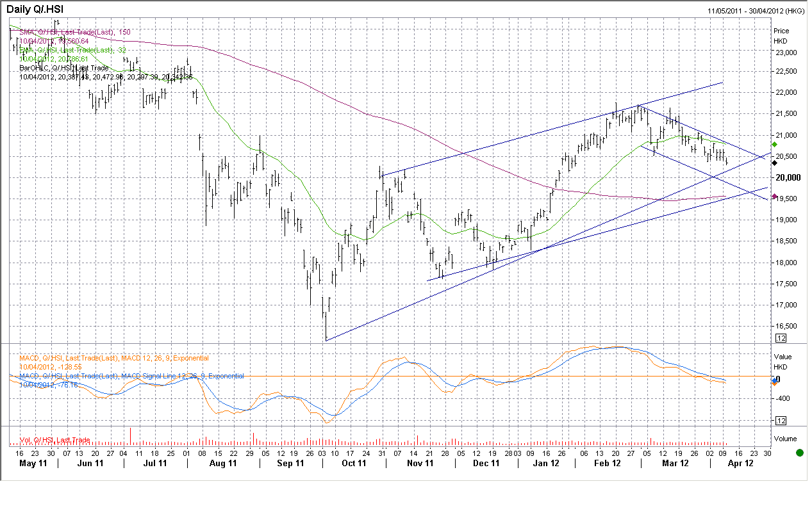Screen dimensions: 812x511
Task: Select the Vol Last Trade legend label
Action: coord(54,440)
